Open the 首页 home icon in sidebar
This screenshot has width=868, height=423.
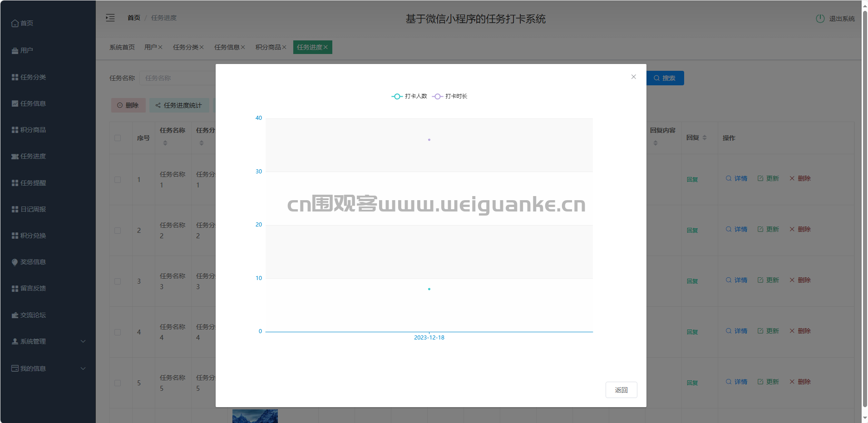15,23
